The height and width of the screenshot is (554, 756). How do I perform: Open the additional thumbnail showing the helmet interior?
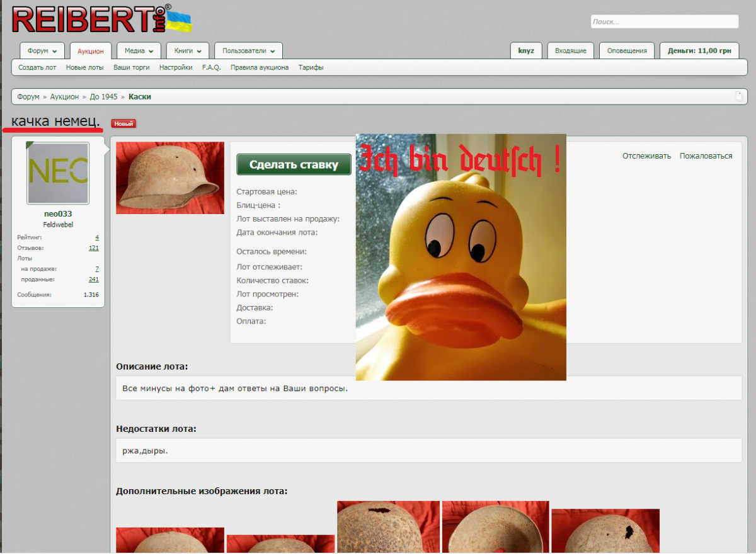click(496, 527)
